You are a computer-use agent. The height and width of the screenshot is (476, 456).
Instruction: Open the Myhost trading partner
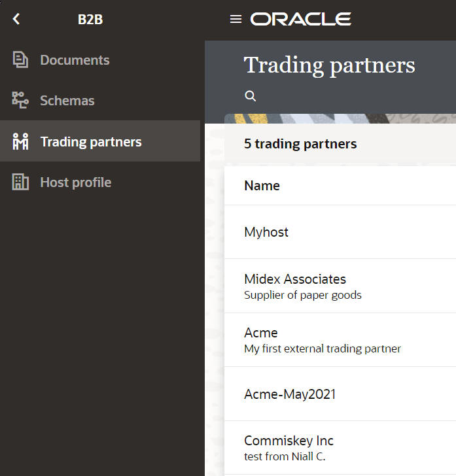(x=266, y=232)
